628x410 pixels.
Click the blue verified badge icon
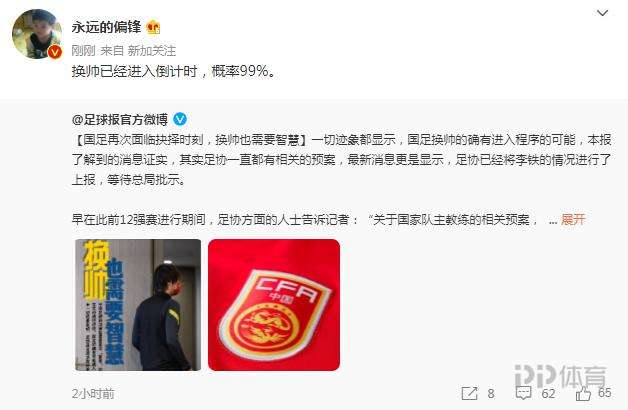[x=180, y=119]
